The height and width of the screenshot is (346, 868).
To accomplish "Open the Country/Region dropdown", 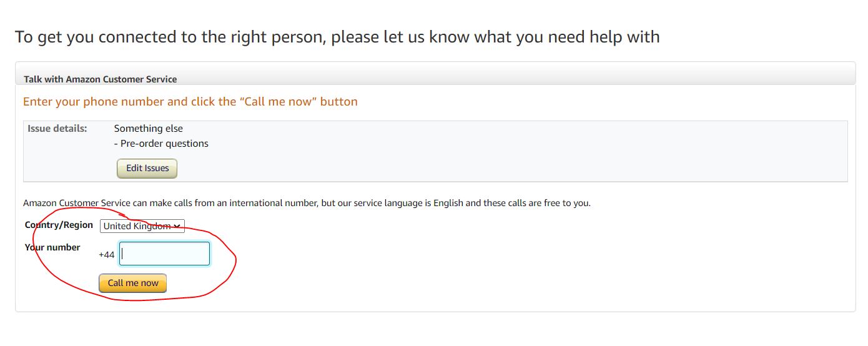I will (x=142, y=226).
